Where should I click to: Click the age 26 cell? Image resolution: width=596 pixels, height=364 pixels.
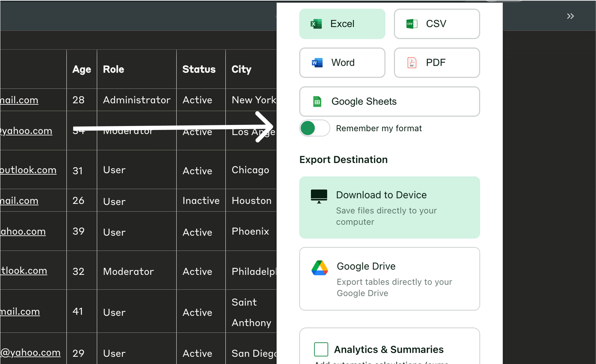pos(82,201)
